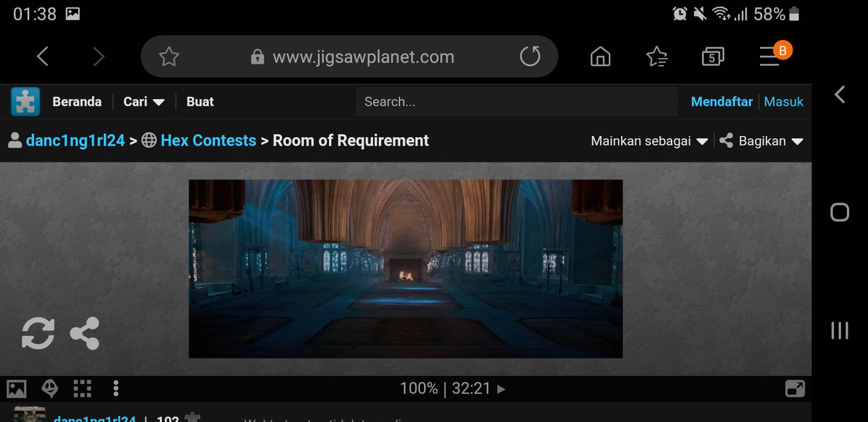Screen dimensions: 868x422
Task: Toggle the ghost image icon
Action: (x=50, y=389)
